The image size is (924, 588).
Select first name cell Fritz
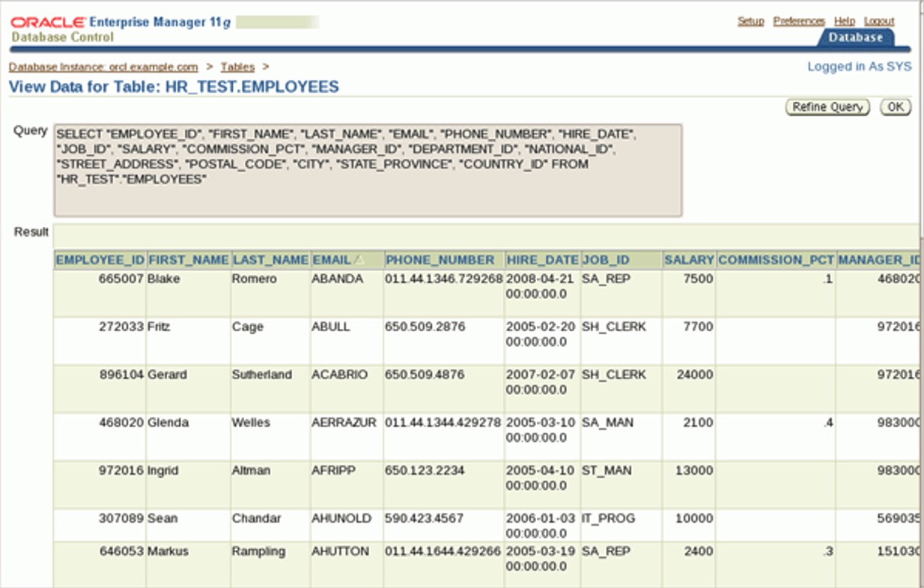159,327
